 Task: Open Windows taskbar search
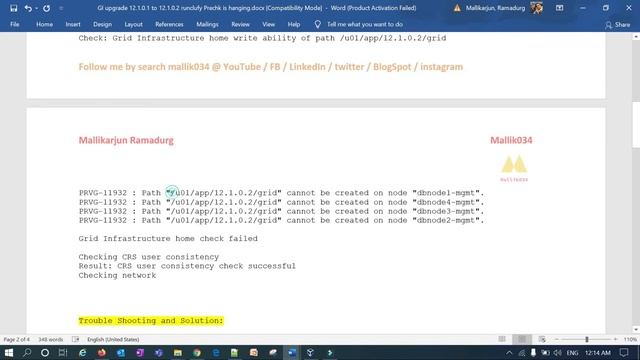pos(27,352)
